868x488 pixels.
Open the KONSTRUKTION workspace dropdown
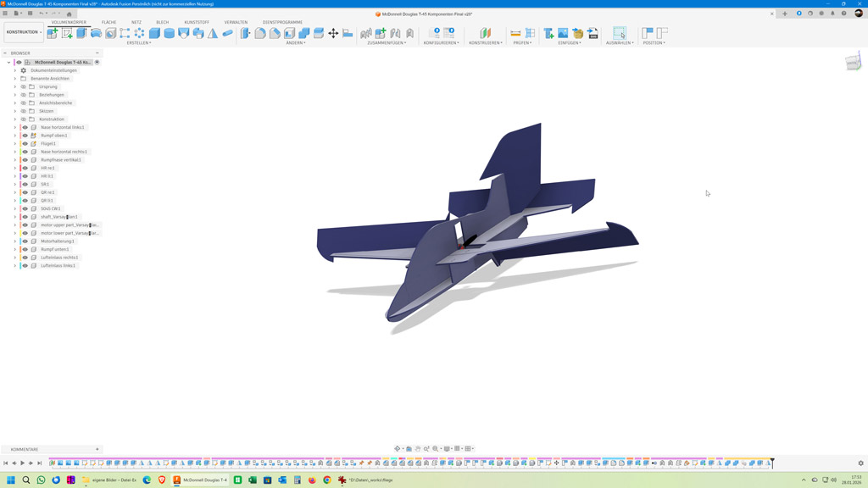[x=24, y=32]
